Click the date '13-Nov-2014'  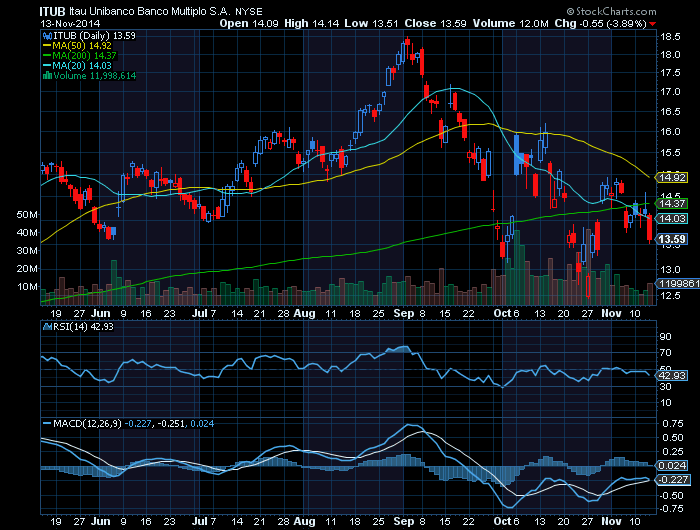[70, 24]
